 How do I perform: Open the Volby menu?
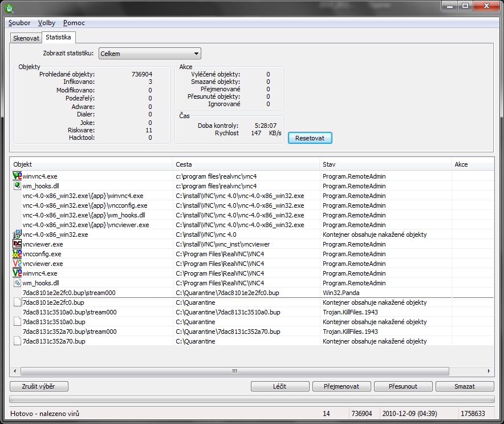(47, 23)
